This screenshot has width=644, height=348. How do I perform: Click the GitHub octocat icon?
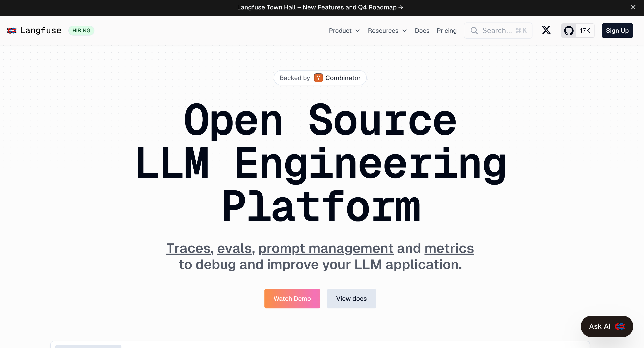click(x=569, y=31)
